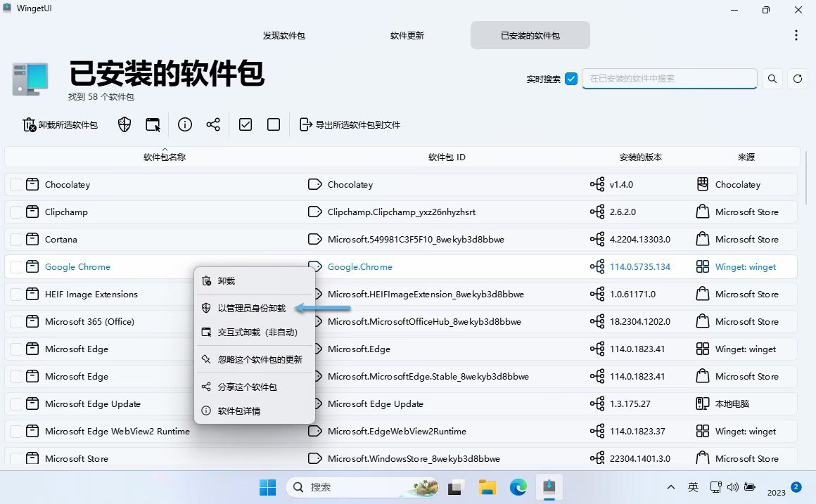Choose 以管理员身份卸载 in context menu
816x504 pixels.
click(255, 308)
